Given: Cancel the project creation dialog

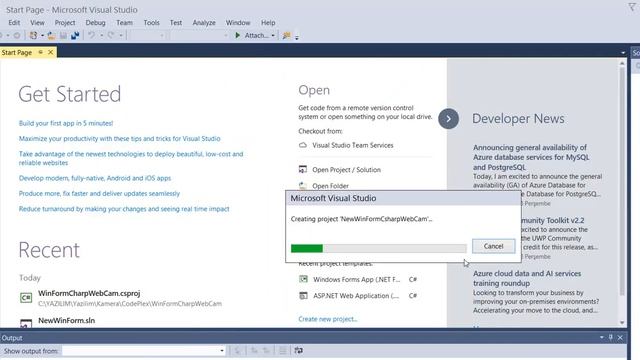Looking at the screenshot, I should pyautogui.click(x=493, y=246).
